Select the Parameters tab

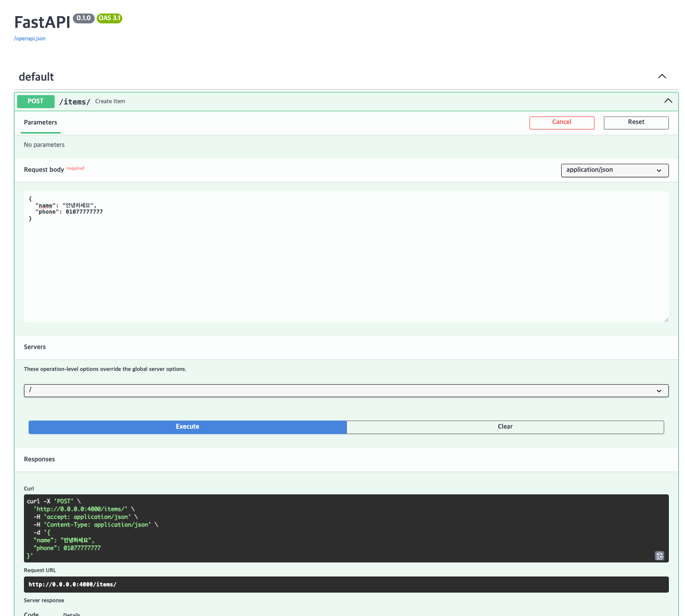tap(41, 123)
